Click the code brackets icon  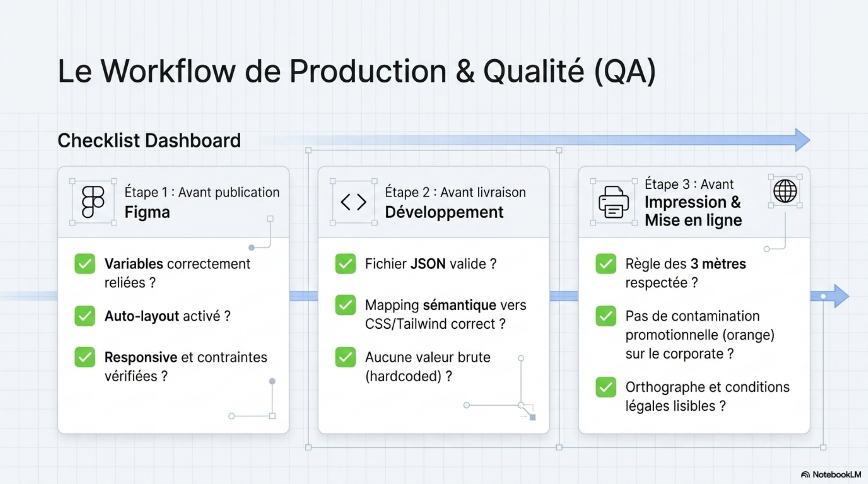(x=353, y=202)
